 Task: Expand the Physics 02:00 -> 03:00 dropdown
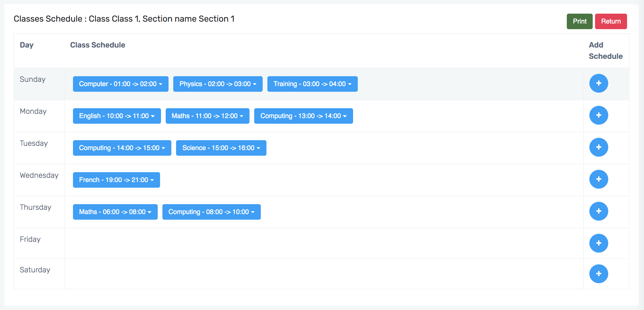217,84
